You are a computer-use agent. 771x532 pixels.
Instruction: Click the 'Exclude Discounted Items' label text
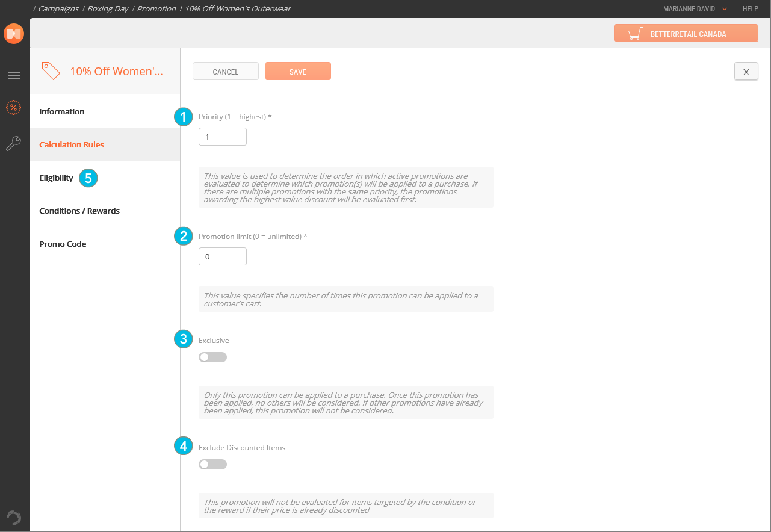point(242,448)
